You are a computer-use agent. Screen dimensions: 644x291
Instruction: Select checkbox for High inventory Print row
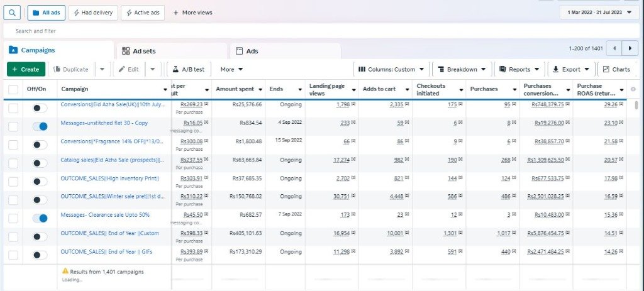(13, 182)
